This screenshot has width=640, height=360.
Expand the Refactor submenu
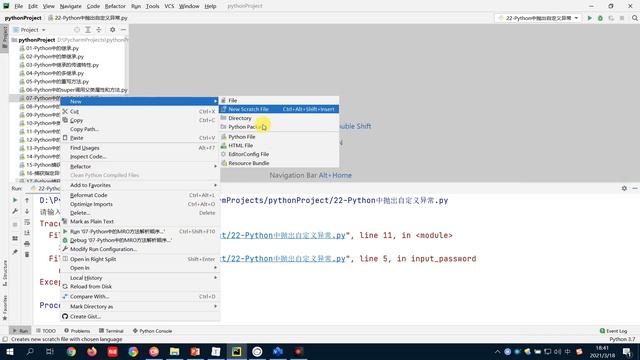(140, 167)
